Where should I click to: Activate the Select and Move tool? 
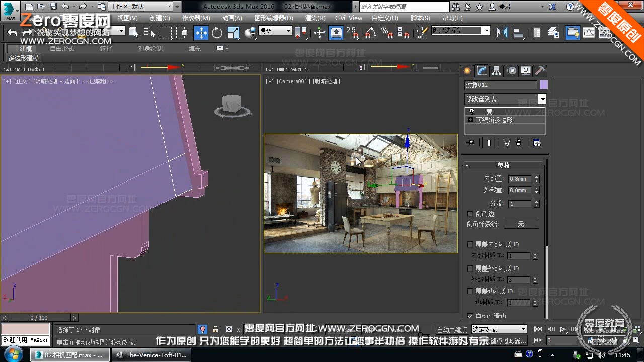coord(201,33)
